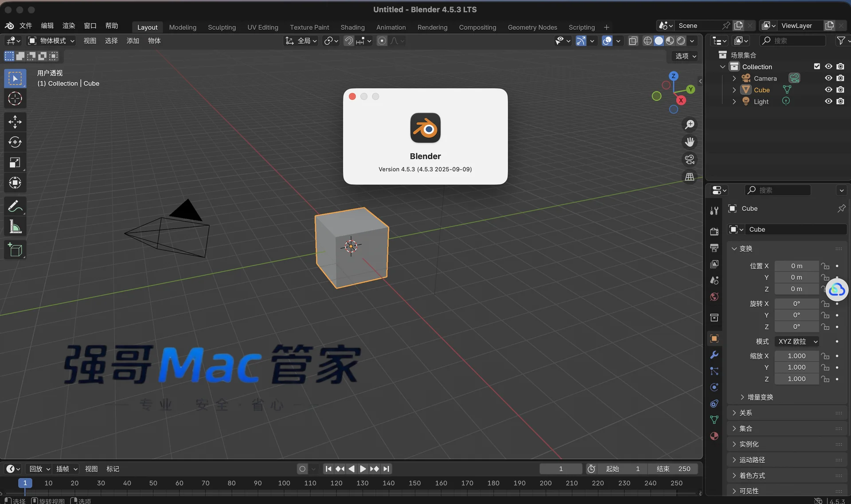
Task: Open the 物体模式 mode dropdown
Action: pos(51,41)
